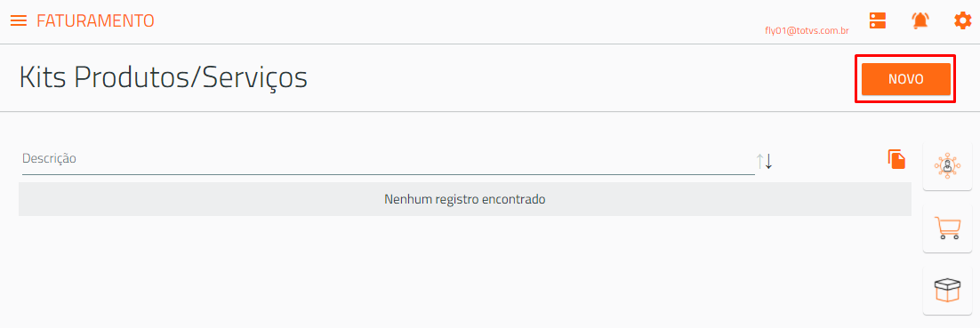This screenshot has width=980, height=328.
Task: Focus the Descrição filter field
Action: tap(387, 159)
